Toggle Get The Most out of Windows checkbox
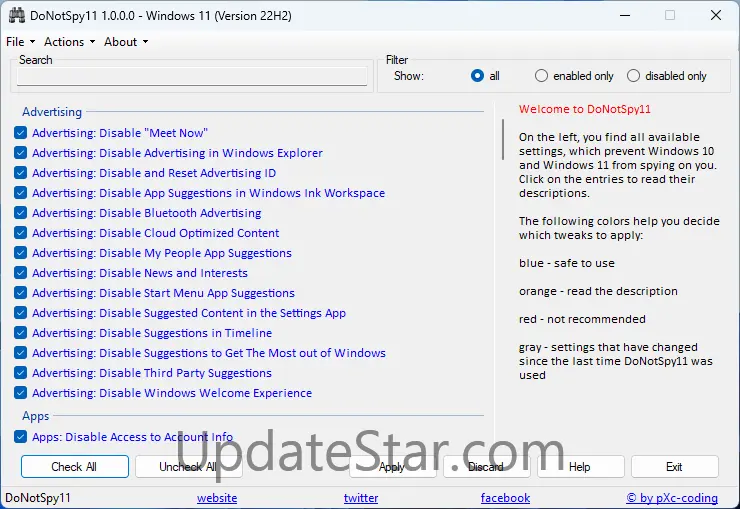This screenshot has width=740, height=509. point(20,352)
